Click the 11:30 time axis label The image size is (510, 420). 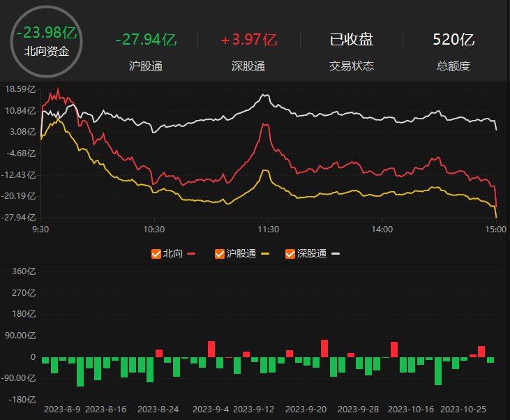pos(268,229)
